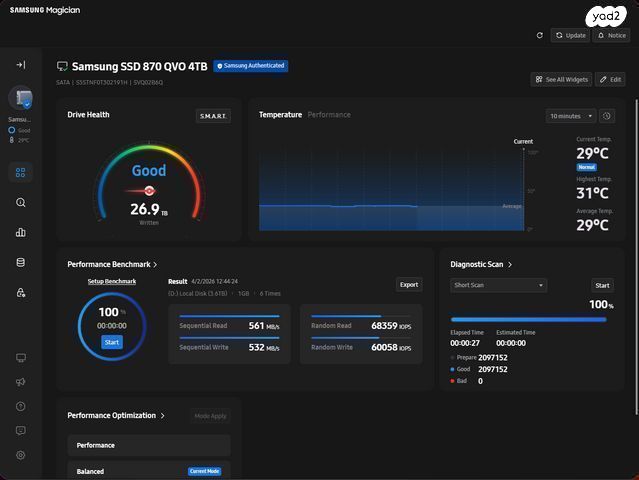
Task: Open the Performance Benchmark bar chart icon
Action: 20,232
